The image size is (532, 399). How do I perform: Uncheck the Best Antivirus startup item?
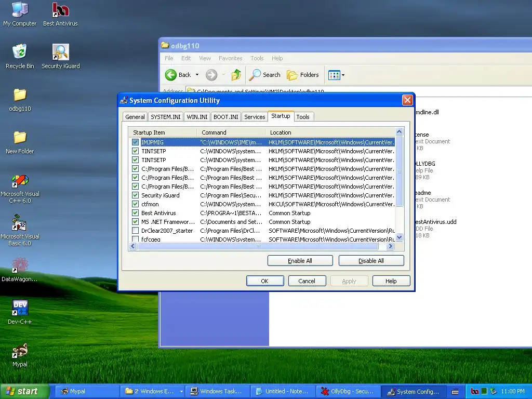pos(136,212)
